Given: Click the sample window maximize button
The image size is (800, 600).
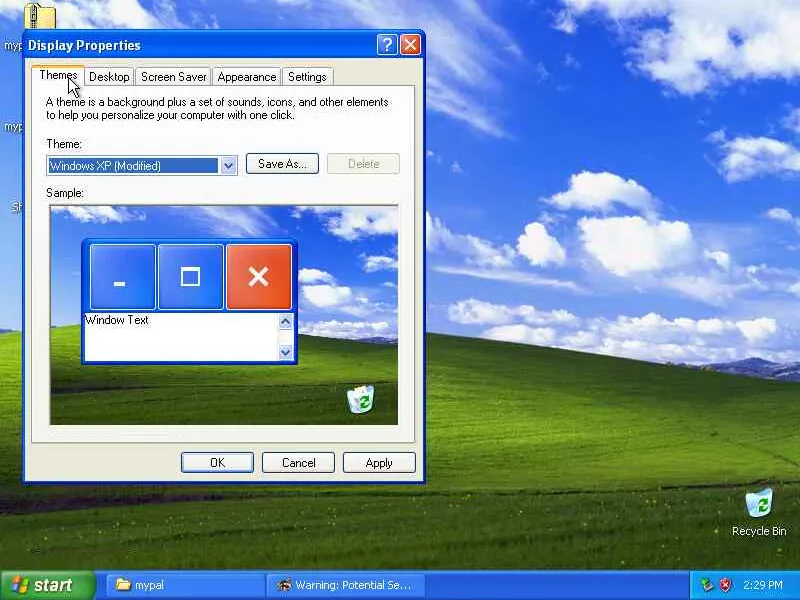Looking at the screenshot, I should point(190,277).
